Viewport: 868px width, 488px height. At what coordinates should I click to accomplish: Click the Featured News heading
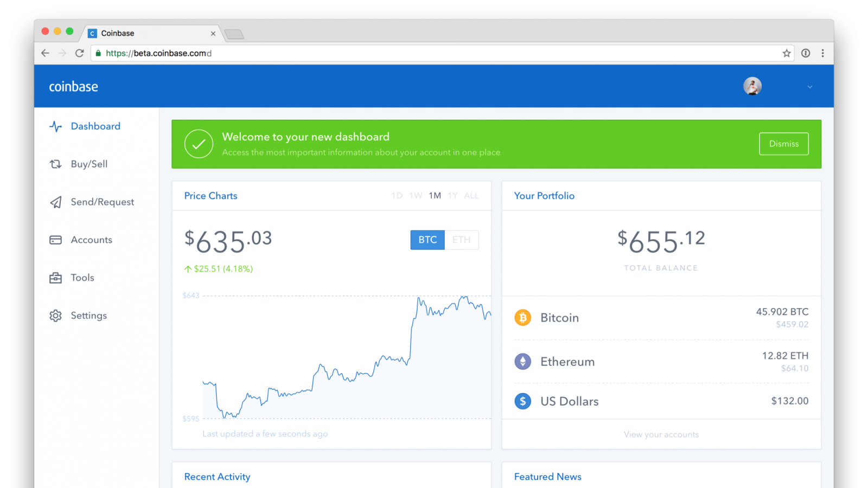tap(548, 477)
